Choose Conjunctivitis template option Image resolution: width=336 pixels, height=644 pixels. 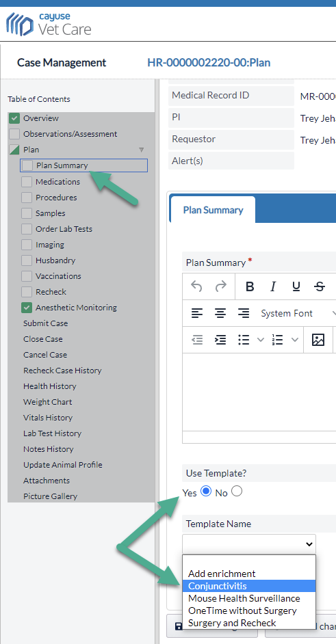[x=249, y=586]
